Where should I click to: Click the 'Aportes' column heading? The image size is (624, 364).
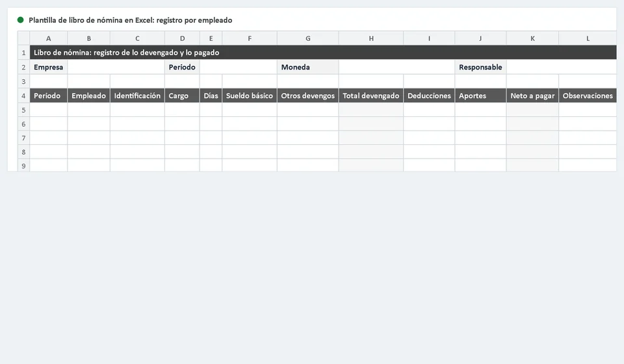(480, 96)
